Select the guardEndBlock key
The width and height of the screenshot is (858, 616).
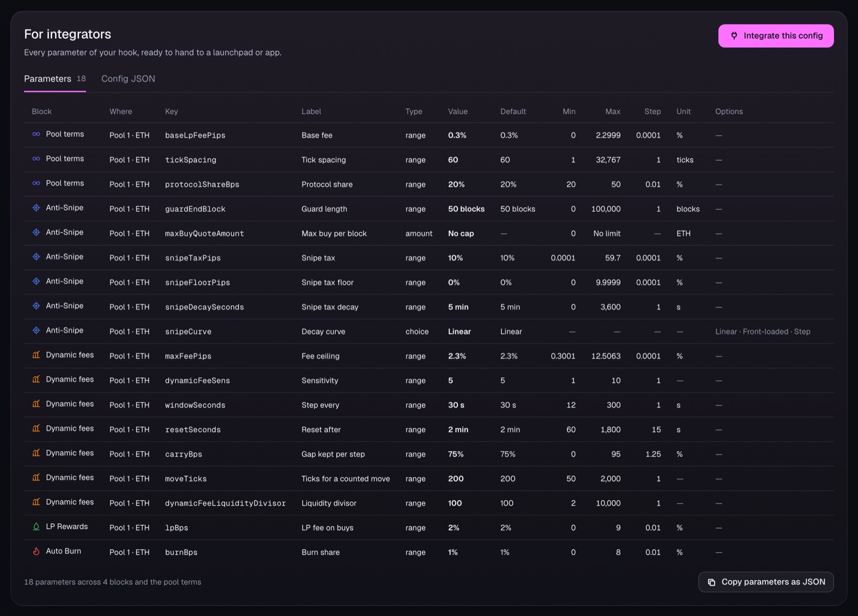tap(195, 209)
